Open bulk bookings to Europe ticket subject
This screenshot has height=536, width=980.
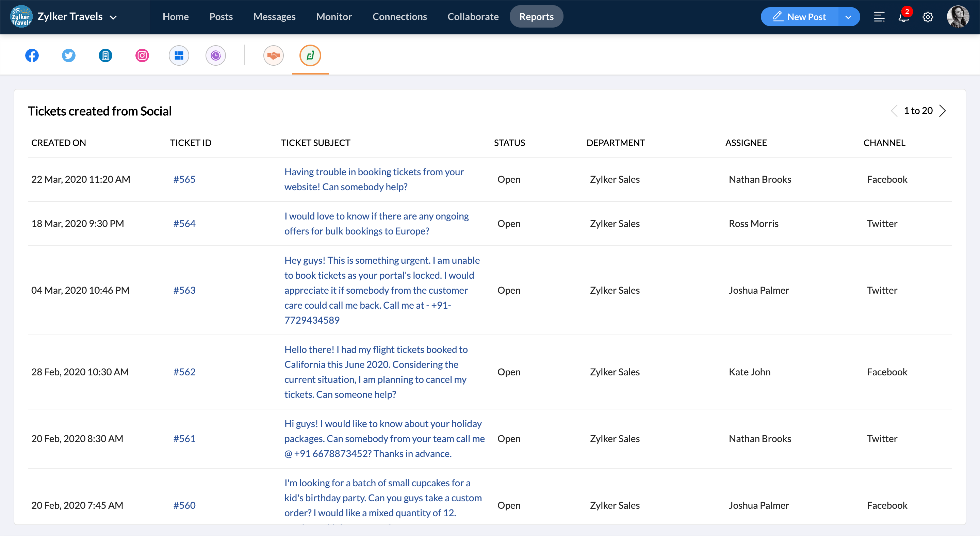[376, 223]
